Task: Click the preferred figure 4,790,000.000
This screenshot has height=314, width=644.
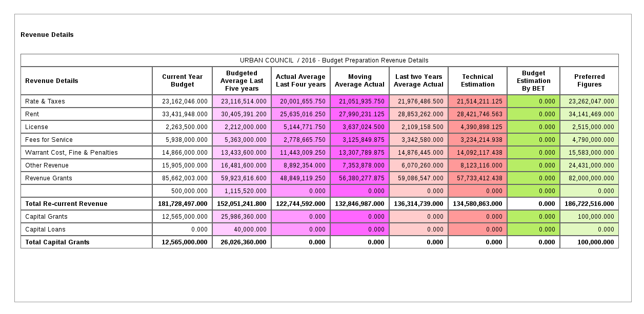Action: point(593,140)
